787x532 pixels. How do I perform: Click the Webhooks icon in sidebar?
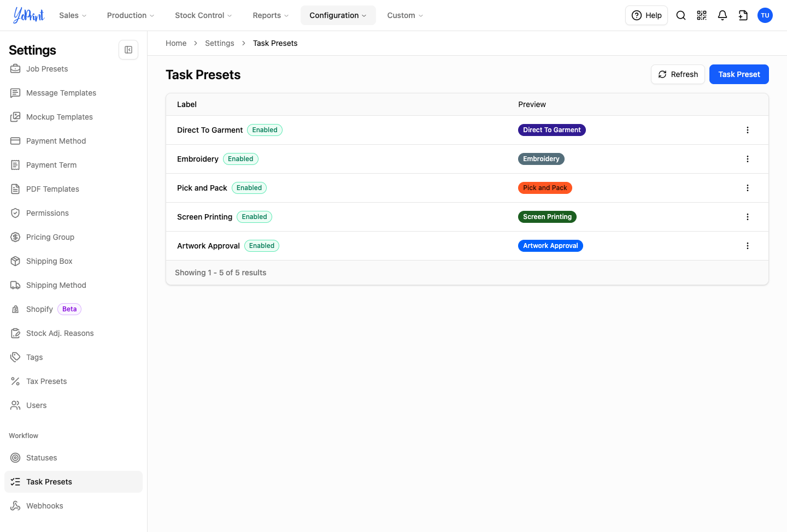[x=15, y=506]
